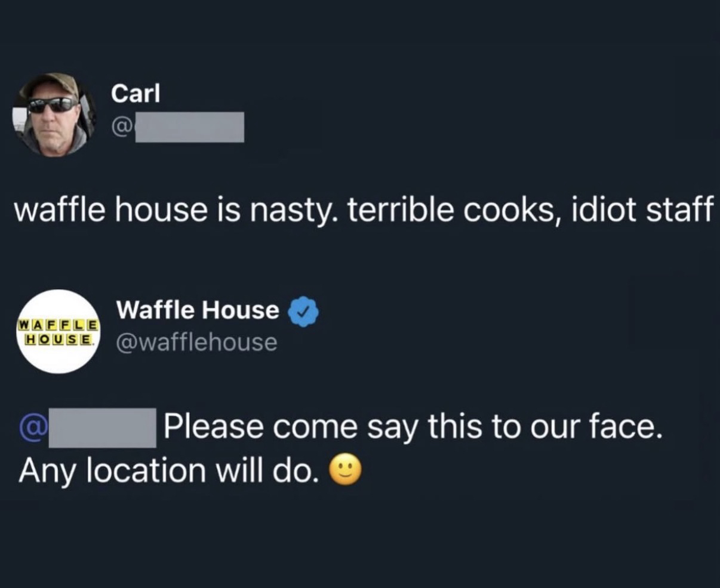This screenshot has height=588, width=720.
Task: Open the profile via the Carl display name
Action: coord(136,93)
